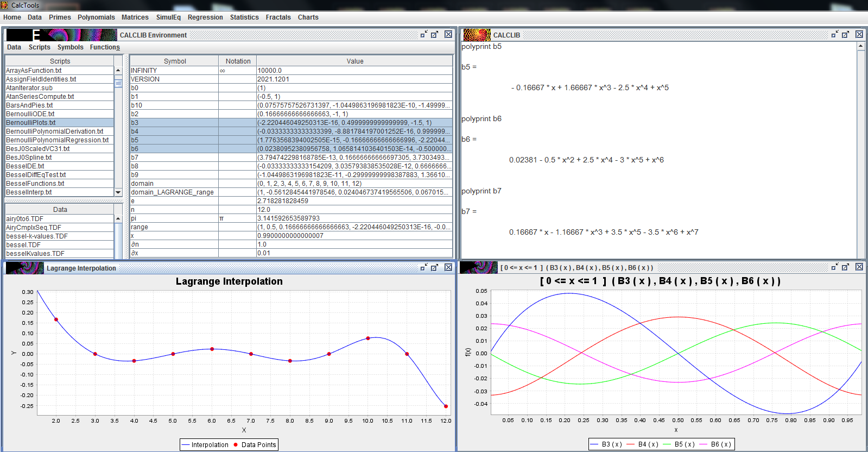Screen dimensions: 868x452
Task: Click the CALCLIB Environment frame logo icon
Action: [x=61, y=35]
